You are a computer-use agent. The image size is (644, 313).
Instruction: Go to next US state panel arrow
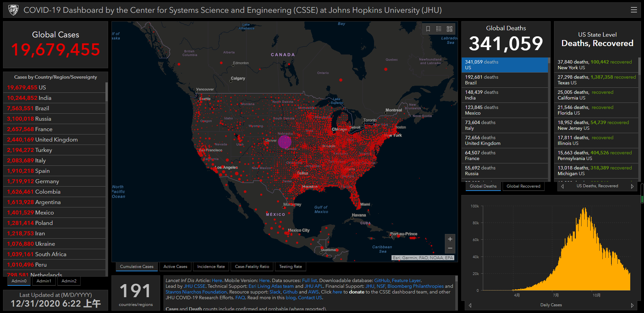coord(632,186)
